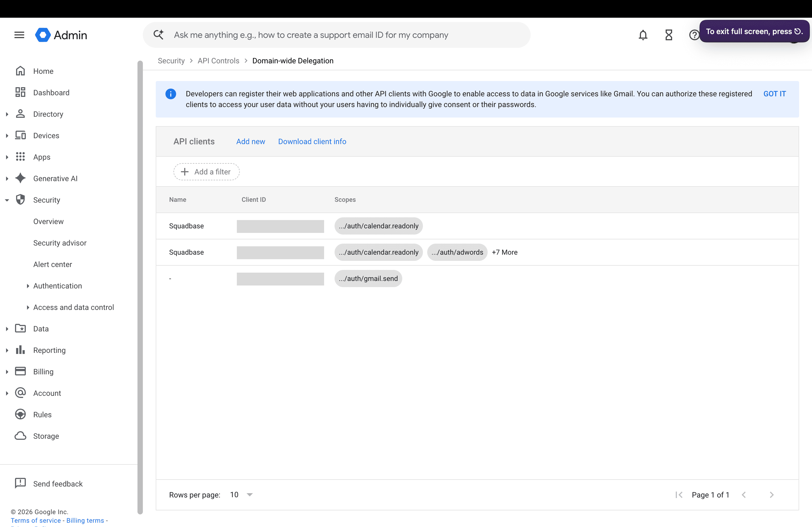
Task: Click the AI search sparkle icon
Action: point(159,35)
